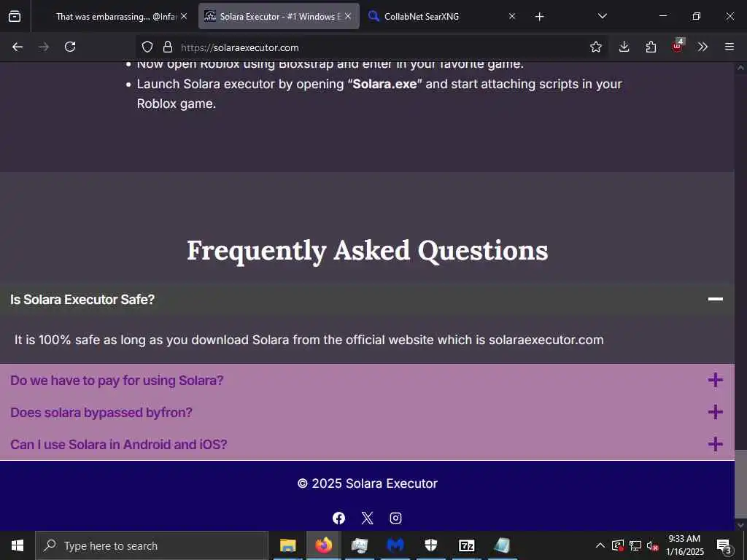Screen dimensions: 747x560
Task: Open the Firefox View tab list icon
Action: 15,16
